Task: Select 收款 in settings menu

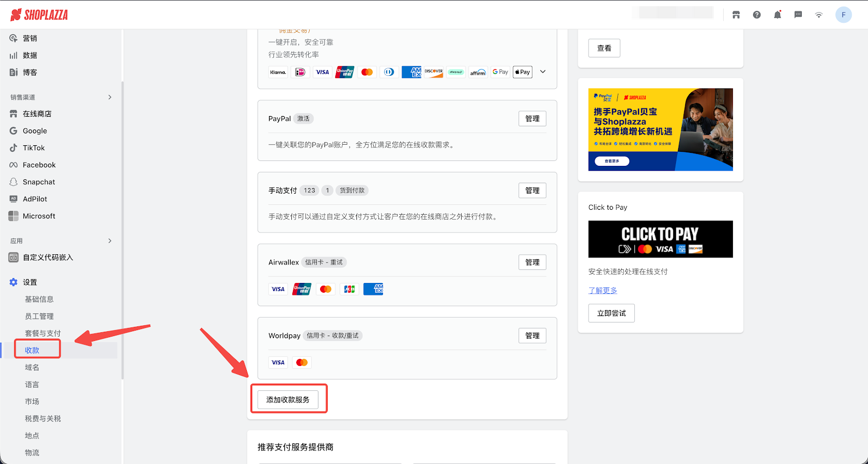Action: coord(32,350)
